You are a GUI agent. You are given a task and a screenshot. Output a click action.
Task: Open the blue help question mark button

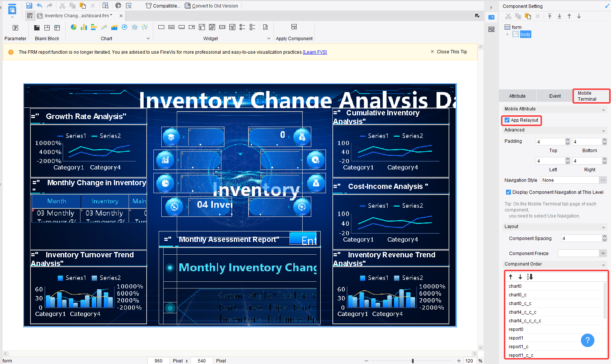[588, 340]
